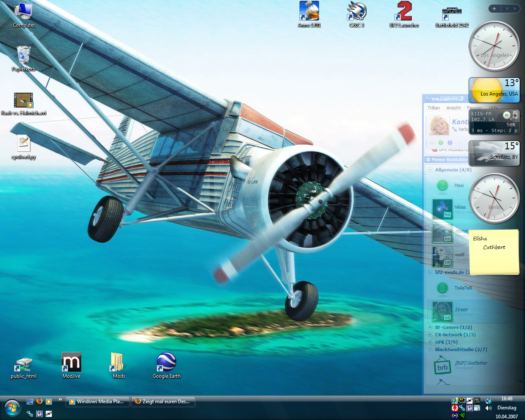The width and height of the screenshot is (525, 420).
Task: Click the Berlin clock gadget
Action: point(494,199)
